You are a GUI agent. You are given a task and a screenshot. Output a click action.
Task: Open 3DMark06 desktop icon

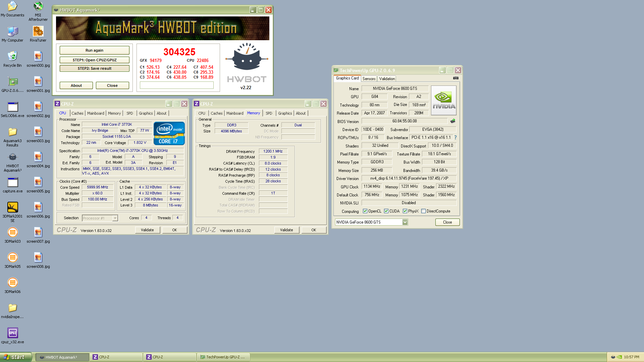(12, 286)
